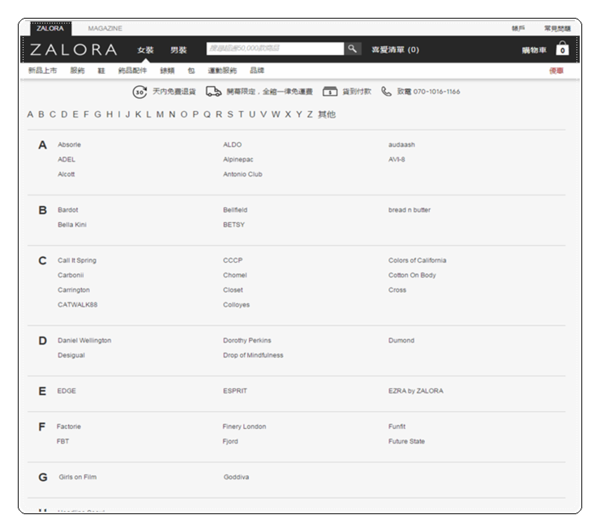The height and width of the screenshot is (532, 600).
Task: Open the BETSY brand
Action: (x=234, y=225)
